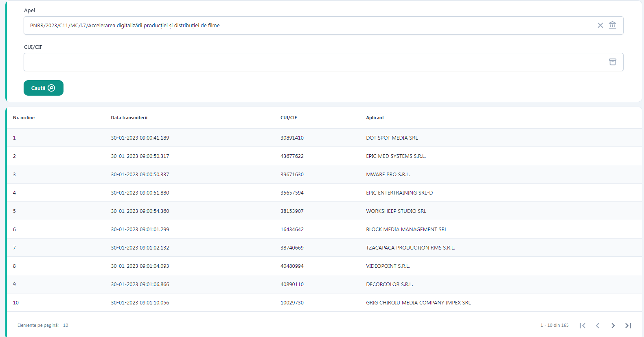
Task: Select DOT SPOT MEDIA SRL applicant
Action: 392,138
